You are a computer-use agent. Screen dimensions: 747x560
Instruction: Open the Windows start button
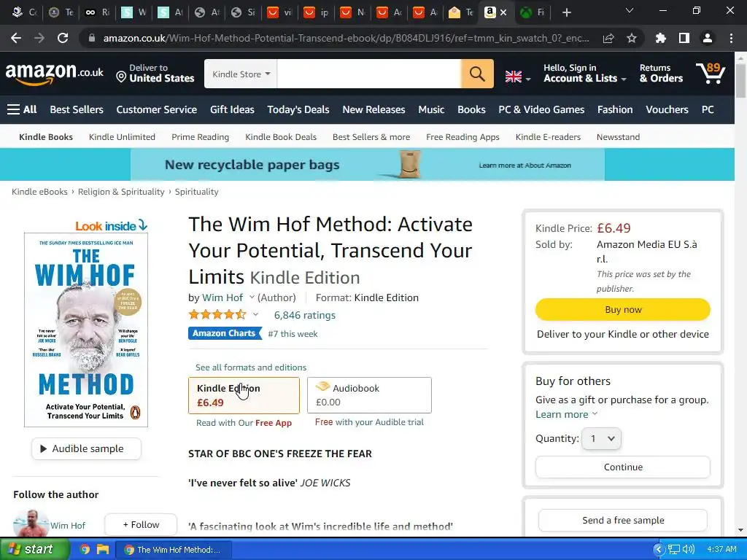click(35, 550)
